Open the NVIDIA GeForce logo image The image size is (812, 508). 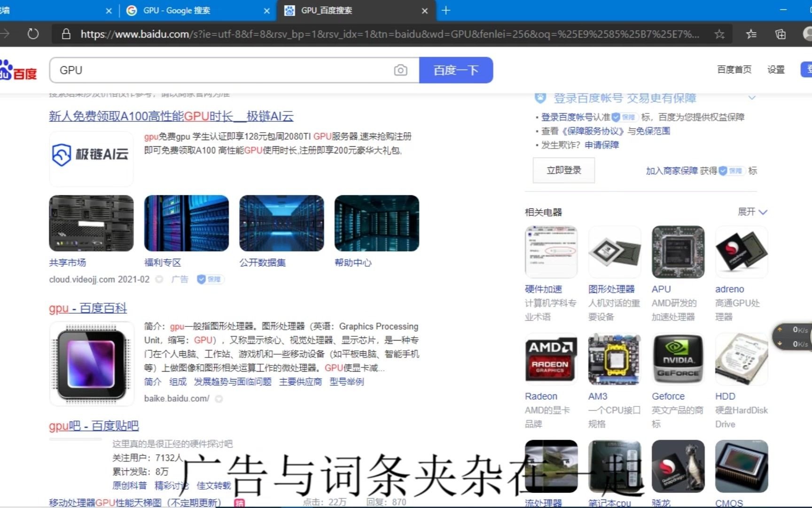tap(678, 359)
